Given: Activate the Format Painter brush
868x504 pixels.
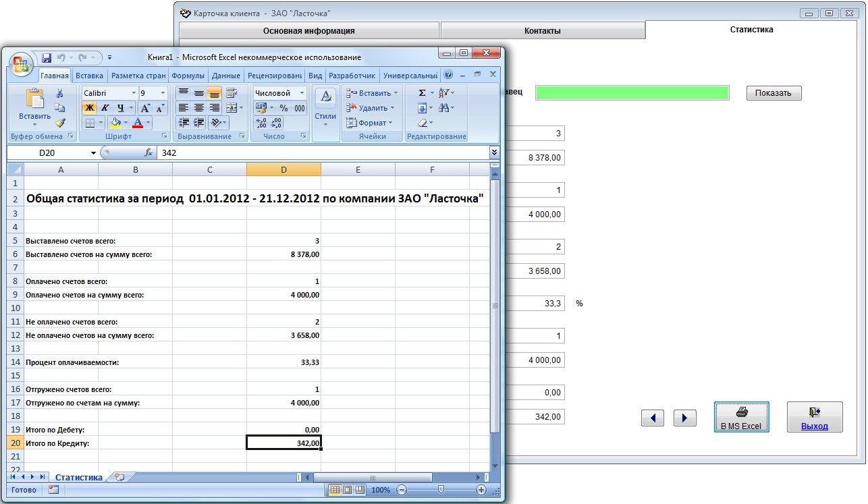Looking at the screenshot, I should [60, 123].
